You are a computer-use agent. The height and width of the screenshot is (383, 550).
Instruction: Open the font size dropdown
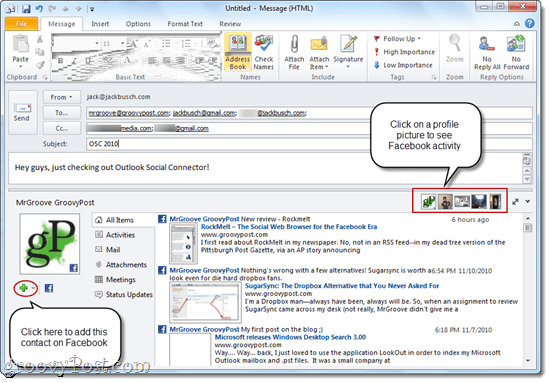(122, 43)
